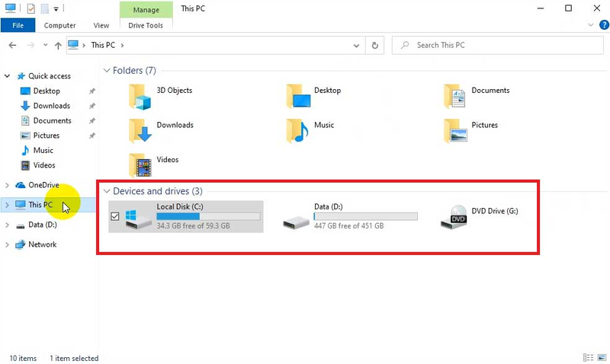The image size is (610, 364).
Task: Open the Help question mark icon
Action: pos(604,25)
